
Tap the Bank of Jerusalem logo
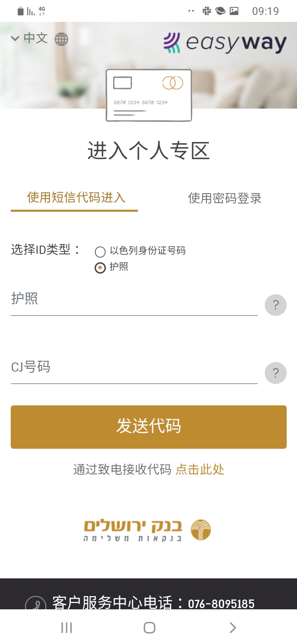[148, 530]
